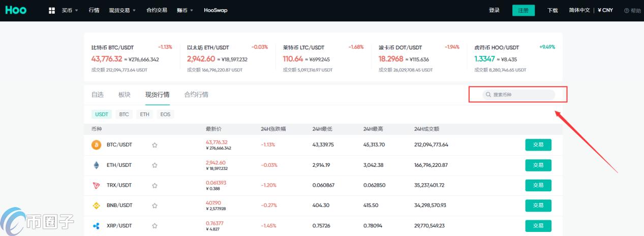Favorite BTC/USDT with the star
Viewport: 644px width, 236px height.
click(x=155, y=145)
